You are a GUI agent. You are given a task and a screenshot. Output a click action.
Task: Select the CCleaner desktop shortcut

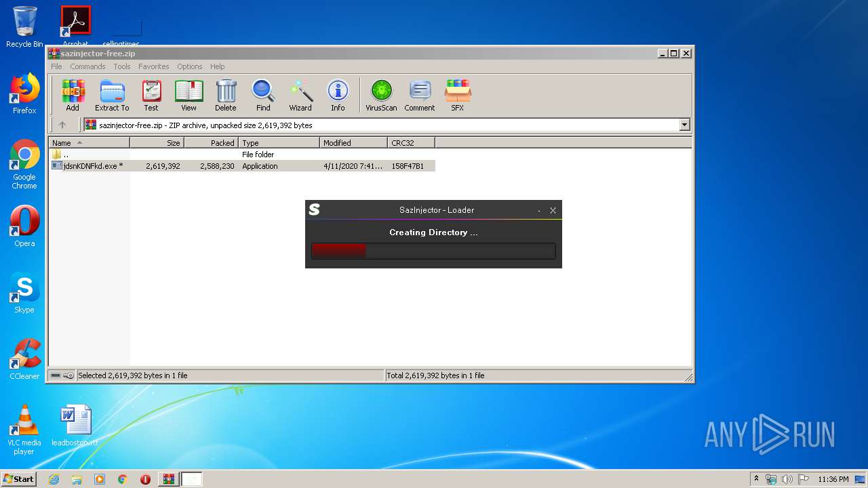coord(24,359)
